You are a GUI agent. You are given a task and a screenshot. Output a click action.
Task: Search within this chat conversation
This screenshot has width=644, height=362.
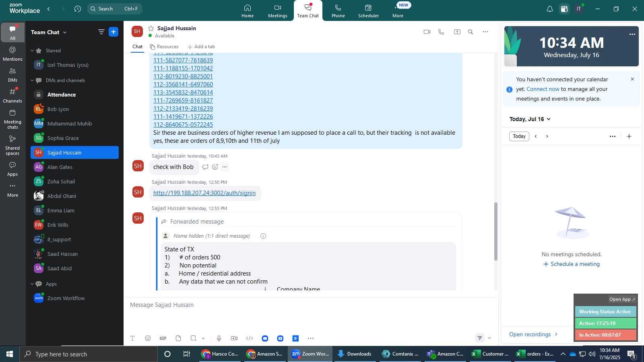pos(471,32)
